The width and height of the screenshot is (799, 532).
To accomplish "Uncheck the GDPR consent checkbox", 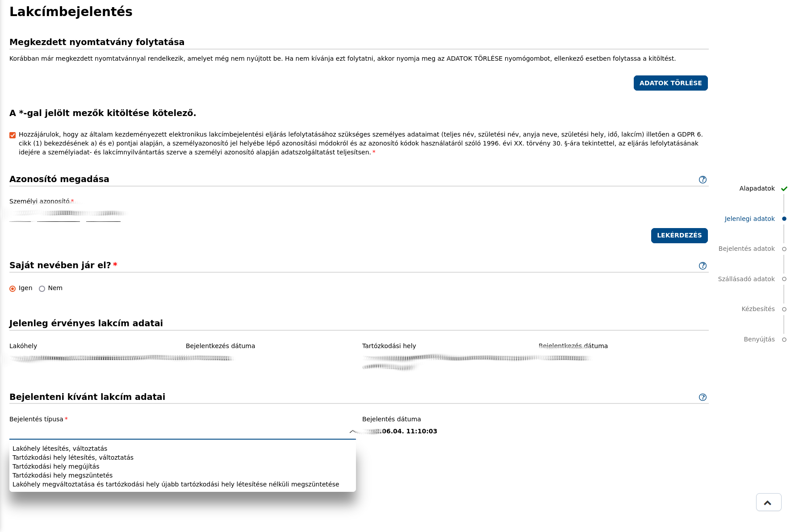I will pyautogui.click(x=13, y=135).
